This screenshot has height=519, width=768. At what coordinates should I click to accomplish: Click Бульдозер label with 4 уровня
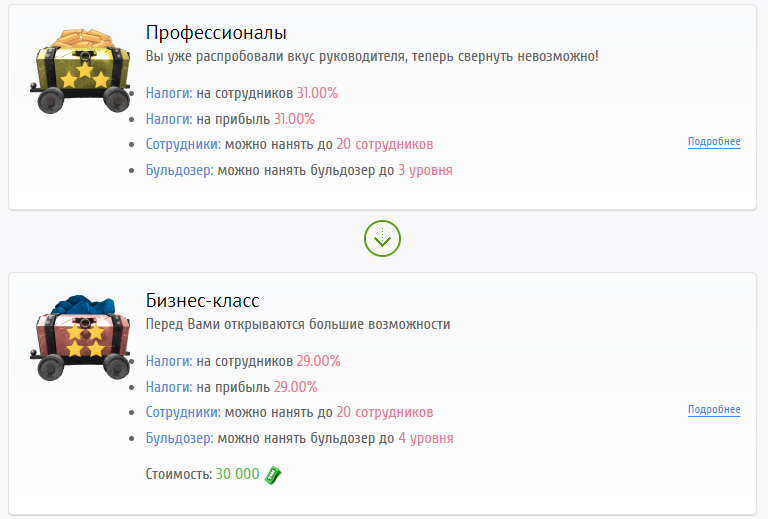pos(180,438)
